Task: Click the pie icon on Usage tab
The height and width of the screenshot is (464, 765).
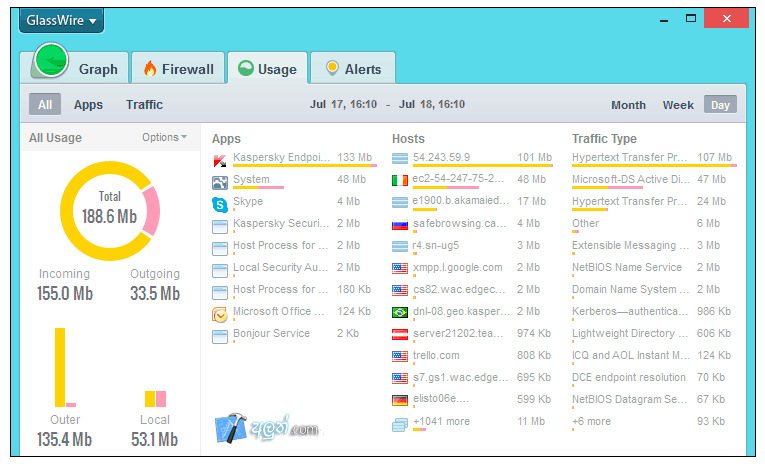Action: pos(246,68)
